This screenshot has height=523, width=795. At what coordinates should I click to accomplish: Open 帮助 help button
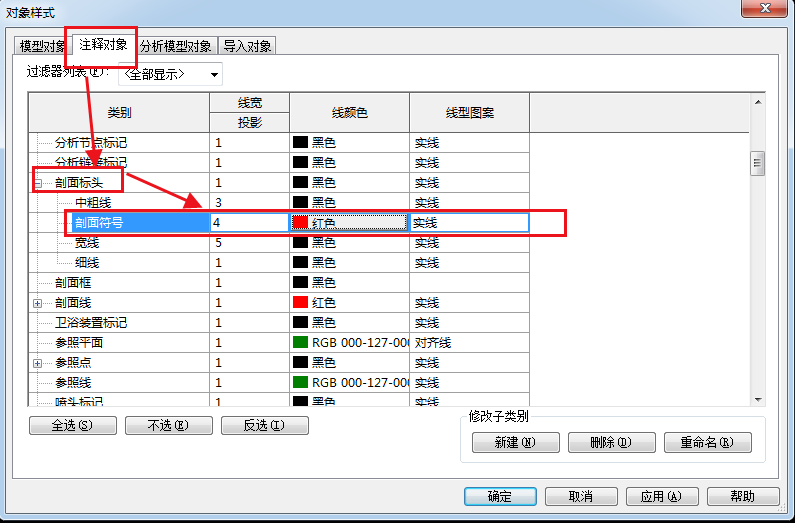(x=743, y=496)
